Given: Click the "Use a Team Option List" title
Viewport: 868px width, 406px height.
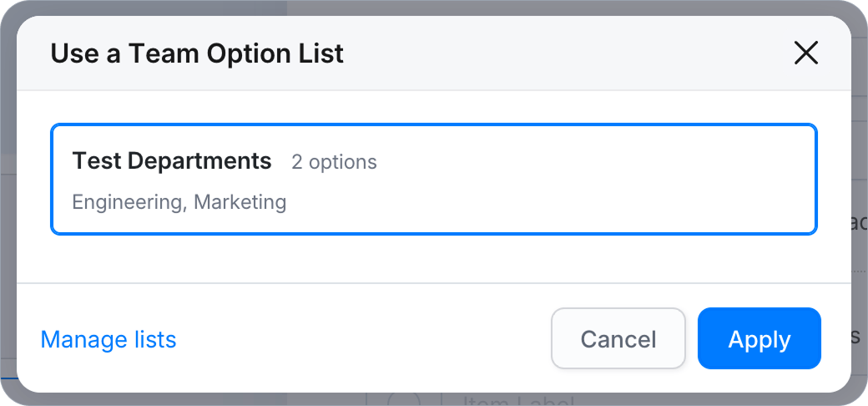Looking at the screenshot, I should point(197,53).
